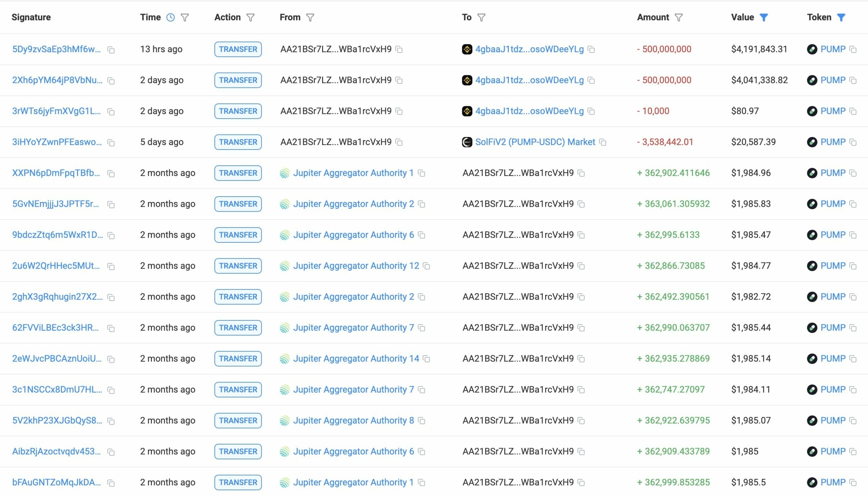The image size is (868, 497).
Task: Copy PUMP token address in first row
Action: coord(853,50)
